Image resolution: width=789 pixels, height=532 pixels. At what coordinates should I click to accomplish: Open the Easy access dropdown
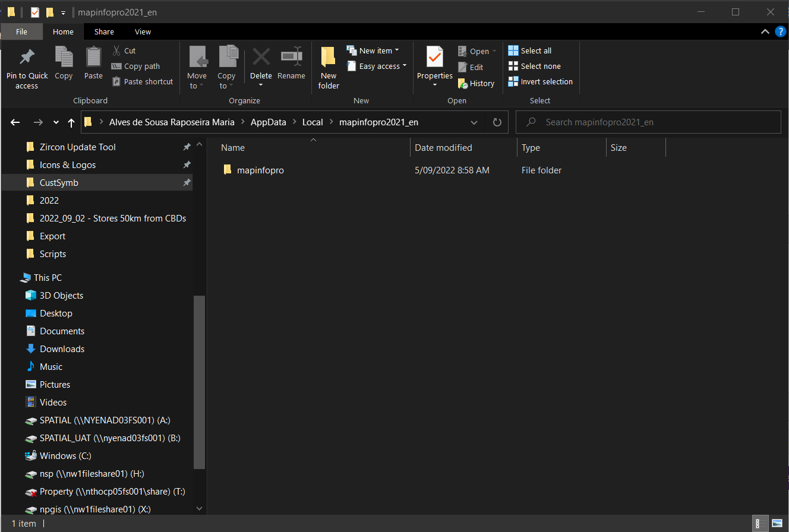pyautogui.click(x=377, y=66)
